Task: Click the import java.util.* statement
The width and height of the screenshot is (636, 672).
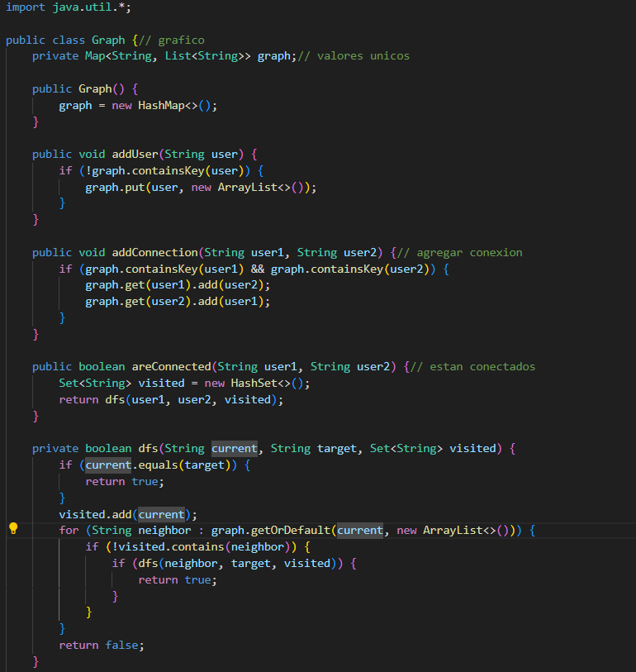Action: pos(68,7)
